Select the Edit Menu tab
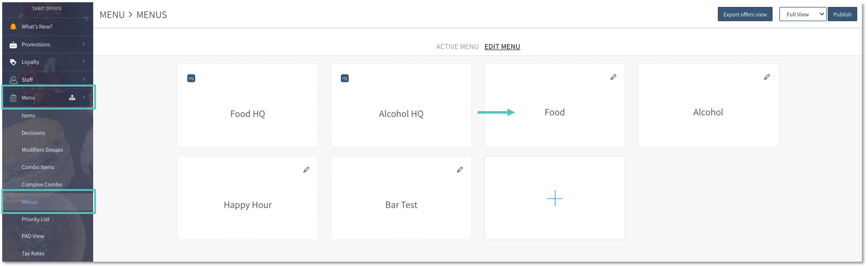Image resolution: width=868 pixels, height=267 pixels. (502, 47)
